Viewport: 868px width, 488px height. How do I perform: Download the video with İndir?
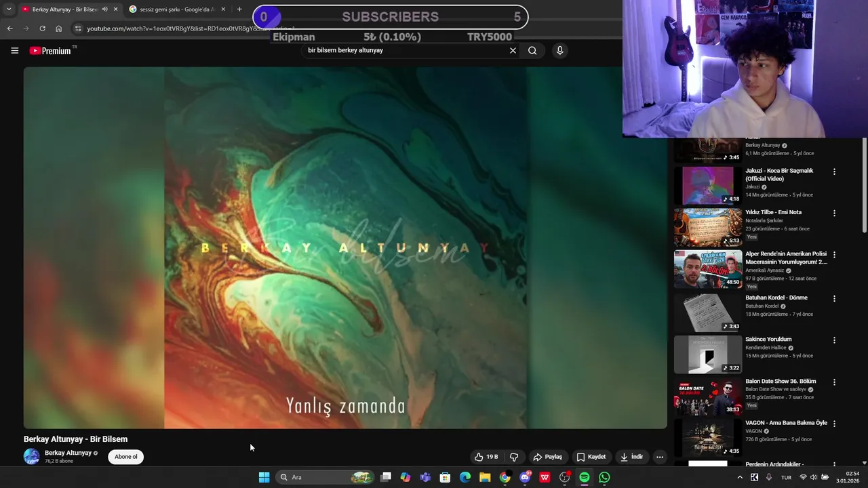631,457
